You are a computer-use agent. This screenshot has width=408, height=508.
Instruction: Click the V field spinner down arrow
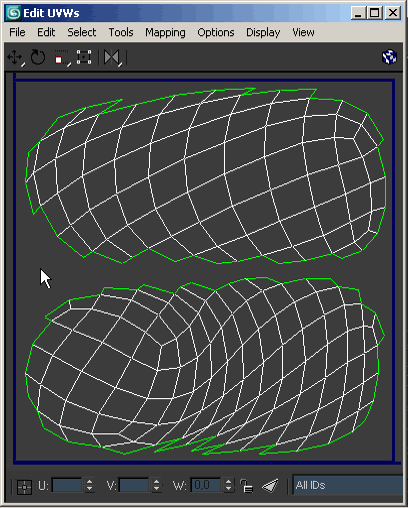156,489
